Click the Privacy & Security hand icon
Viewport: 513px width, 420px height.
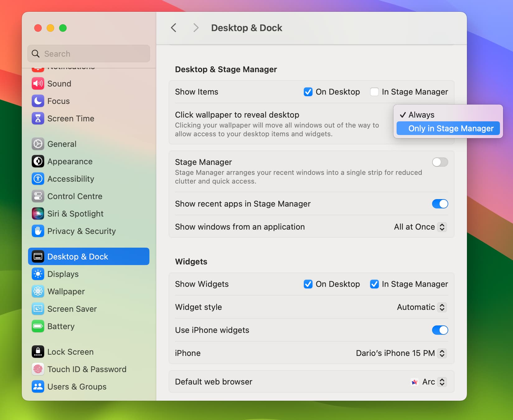(x=38, y=231)
